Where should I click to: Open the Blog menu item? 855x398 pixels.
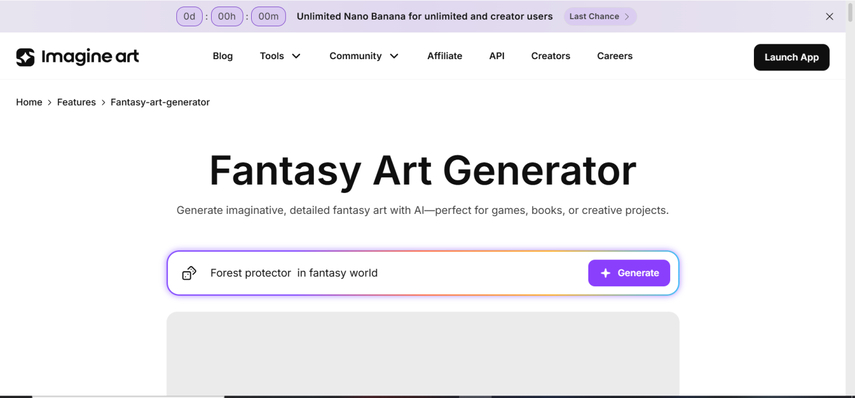coord(222,56)
